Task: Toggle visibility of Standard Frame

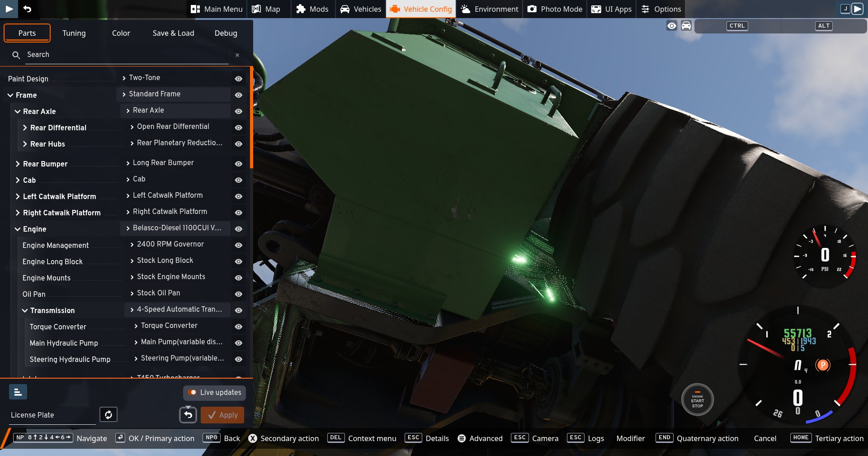Action: pos(239,95)
